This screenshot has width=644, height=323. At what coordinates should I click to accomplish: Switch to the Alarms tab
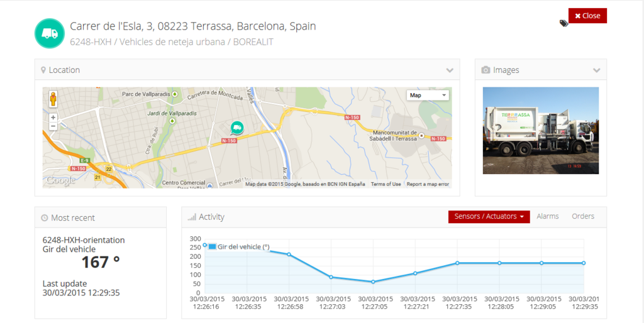548,216
